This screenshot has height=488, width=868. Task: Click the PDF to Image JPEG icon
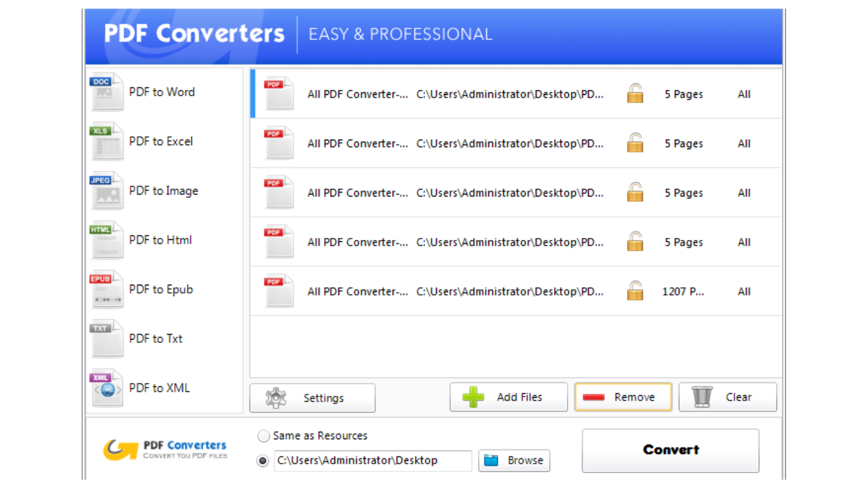pyautogui.click(x=107, y=191)
